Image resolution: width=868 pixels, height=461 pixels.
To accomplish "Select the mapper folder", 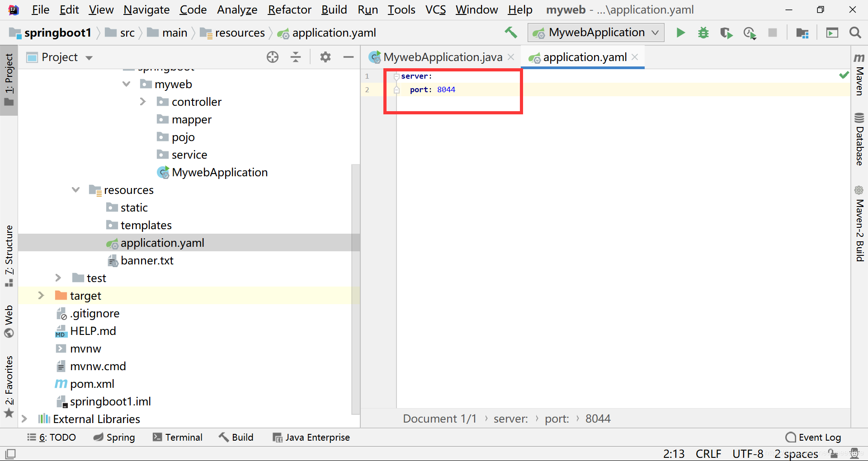I will pyautogui.click(x=184, y=119).
